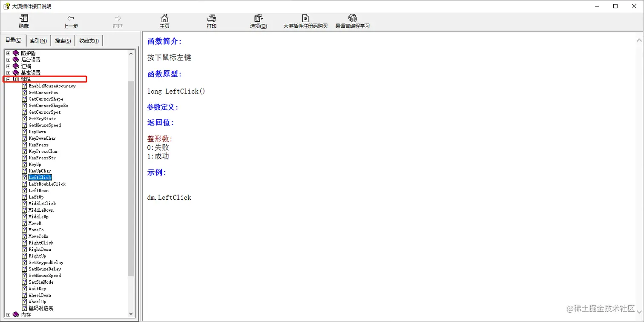The image size is (644, 322).
Task: Click the currently highlighted LeftClick entry
Action: coord(39,177)
